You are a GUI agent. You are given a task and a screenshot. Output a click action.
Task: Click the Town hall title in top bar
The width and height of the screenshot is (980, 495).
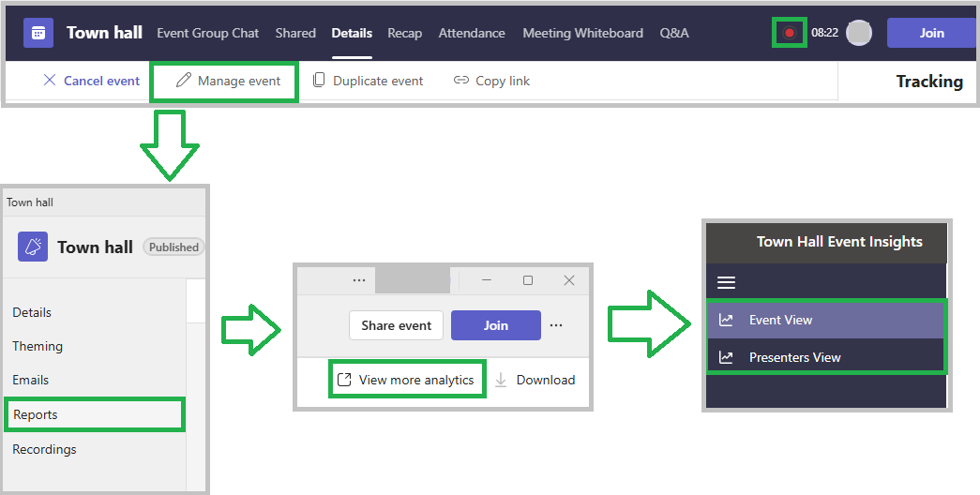pos(104,33)
